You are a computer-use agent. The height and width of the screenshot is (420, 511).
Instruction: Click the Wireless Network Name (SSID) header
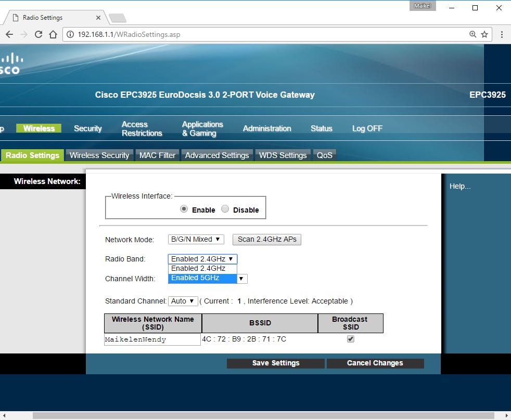[x=153, y=323]
